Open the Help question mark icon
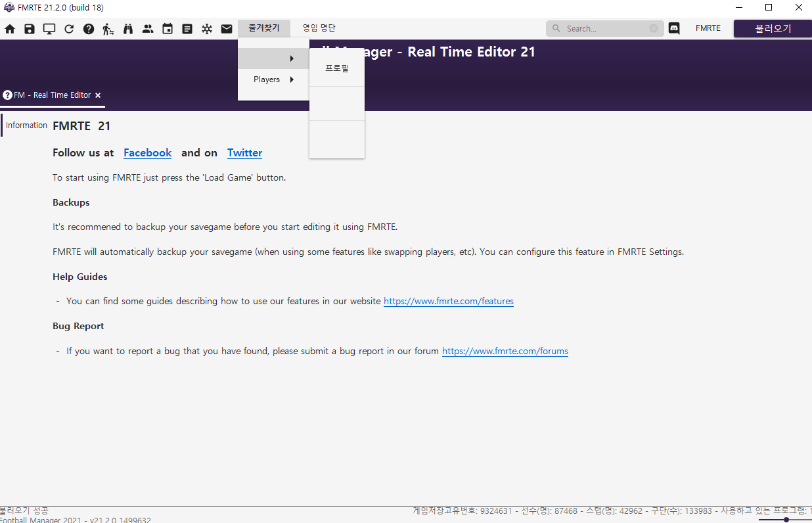 (89, 29)
